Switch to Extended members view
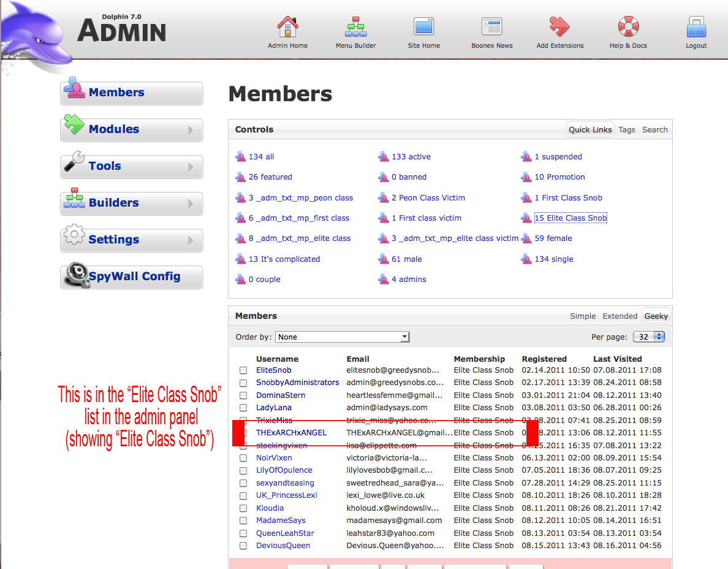This screenshot has height=569, width=728. coord(620,316)
